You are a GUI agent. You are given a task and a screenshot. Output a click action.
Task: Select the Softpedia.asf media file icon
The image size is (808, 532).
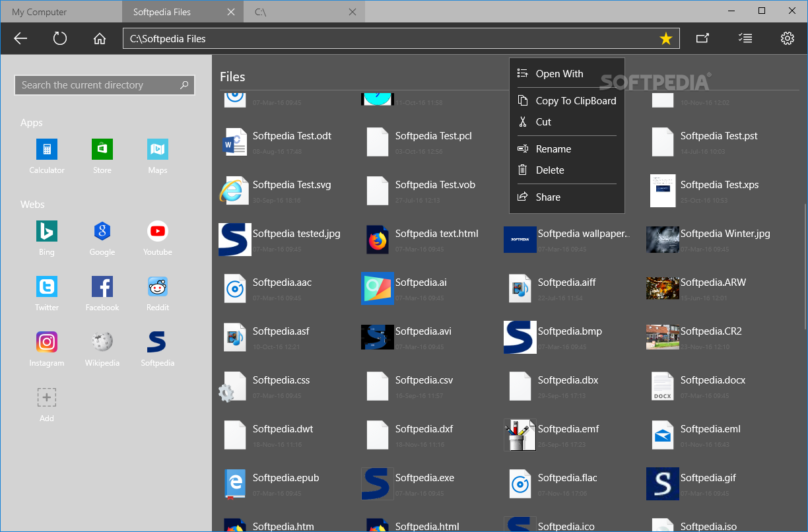pyautogui.click(x=235, y=337)
